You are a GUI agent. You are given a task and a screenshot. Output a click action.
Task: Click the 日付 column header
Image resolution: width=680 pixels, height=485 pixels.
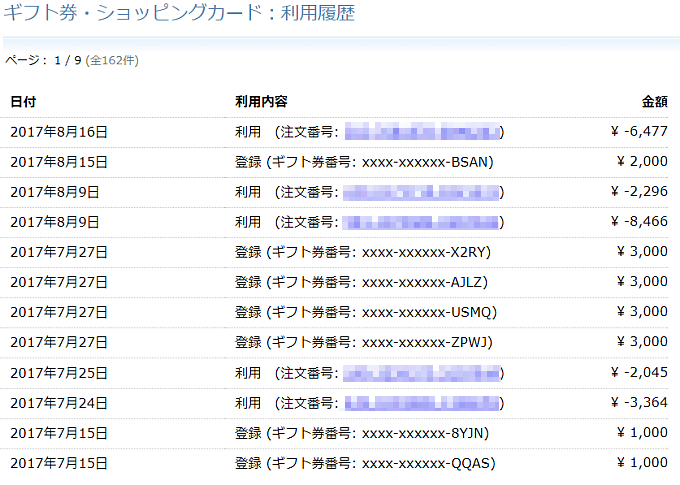pos(23,102)
